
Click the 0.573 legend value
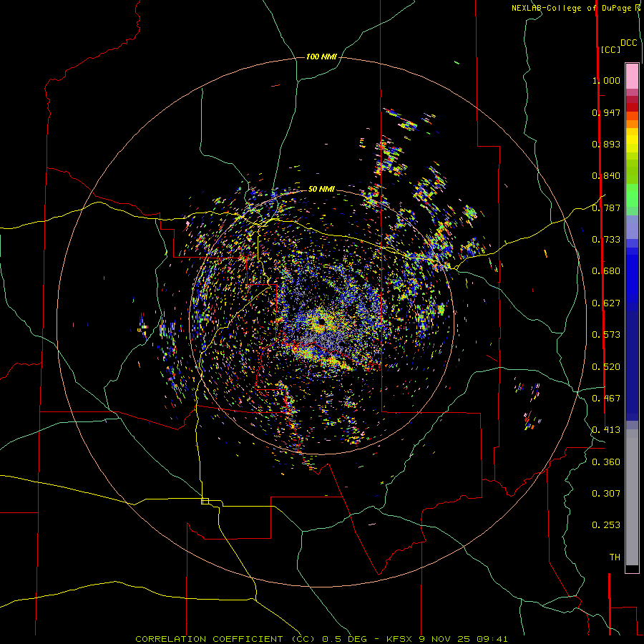(606, 335)
